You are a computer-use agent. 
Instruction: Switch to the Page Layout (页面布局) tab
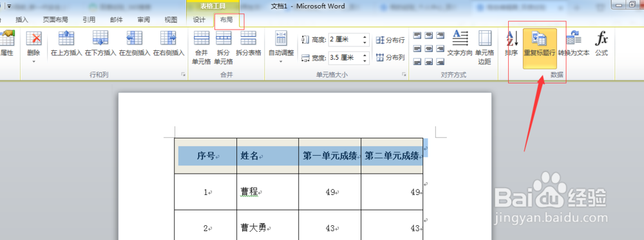click(x=55, y=20)
